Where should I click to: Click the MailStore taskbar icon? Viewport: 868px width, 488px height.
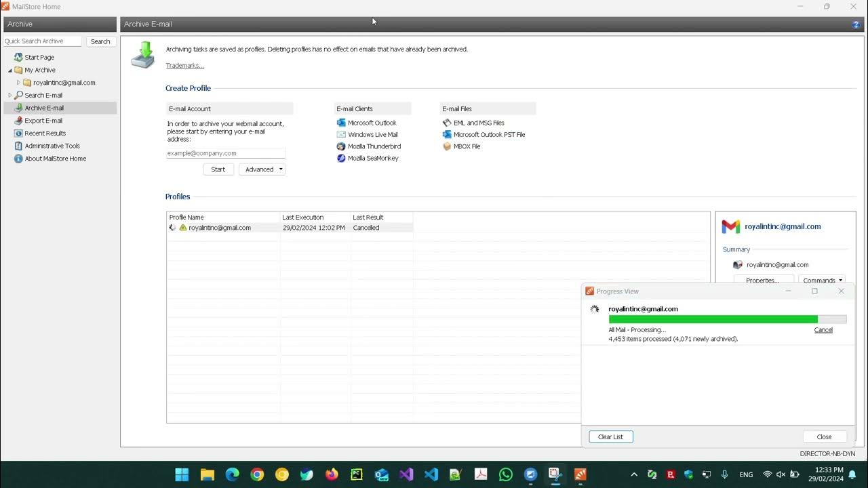point(580,474)
